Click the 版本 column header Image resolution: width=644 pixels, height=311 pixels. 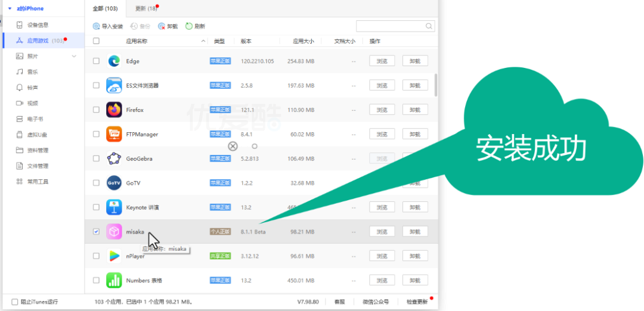pos(246,41)
